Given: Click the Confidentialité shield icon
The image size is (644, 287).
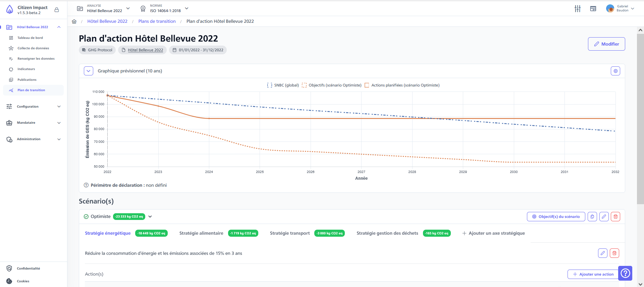Looking at the screenshot, I should pos(9,269).
